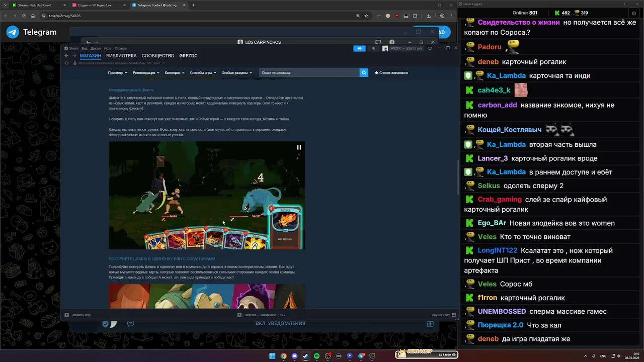Open the Справка menu in Steam
This screenshot has width=644, height=362.
tap(121, 48)
